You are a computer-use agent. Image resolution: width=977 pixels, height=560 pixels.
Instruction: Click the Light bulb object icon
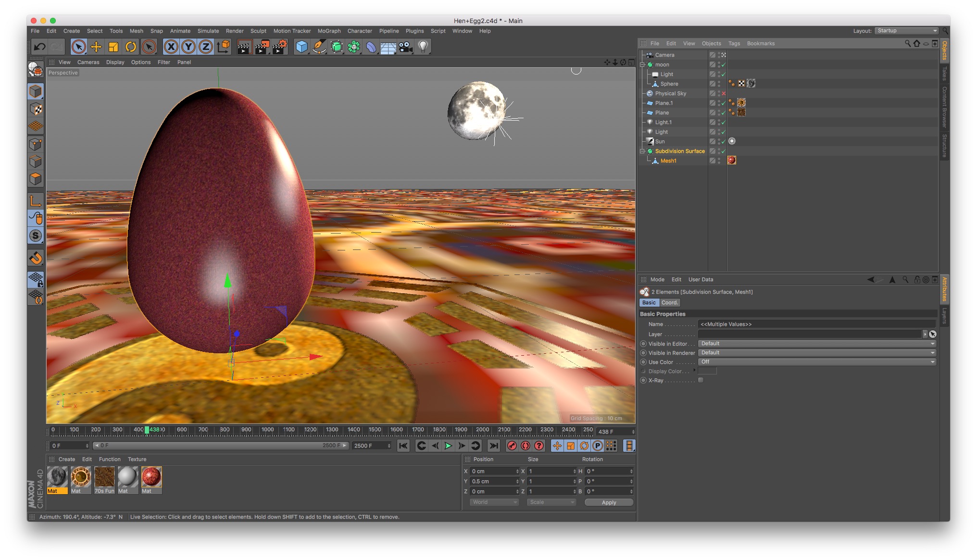coord(423,47)
